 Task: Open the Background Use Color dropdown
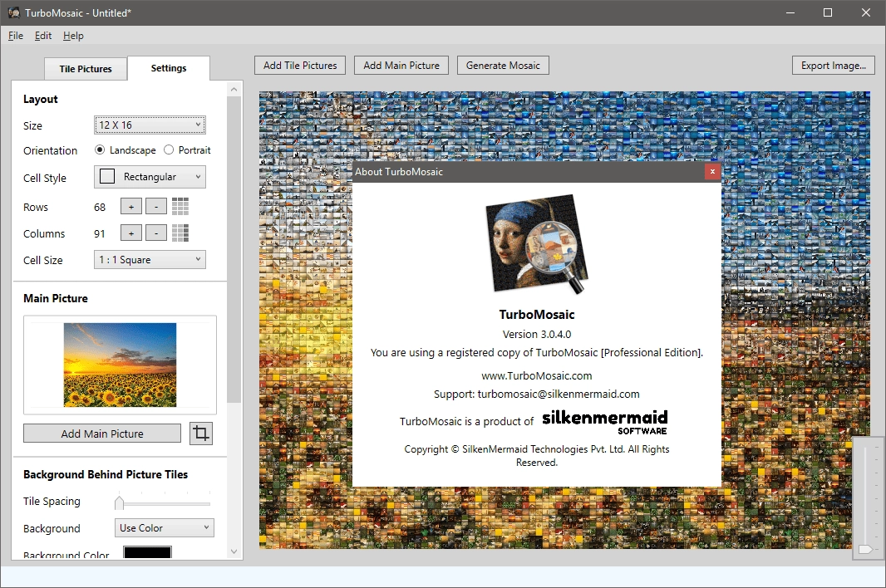[x=164, y=527]
